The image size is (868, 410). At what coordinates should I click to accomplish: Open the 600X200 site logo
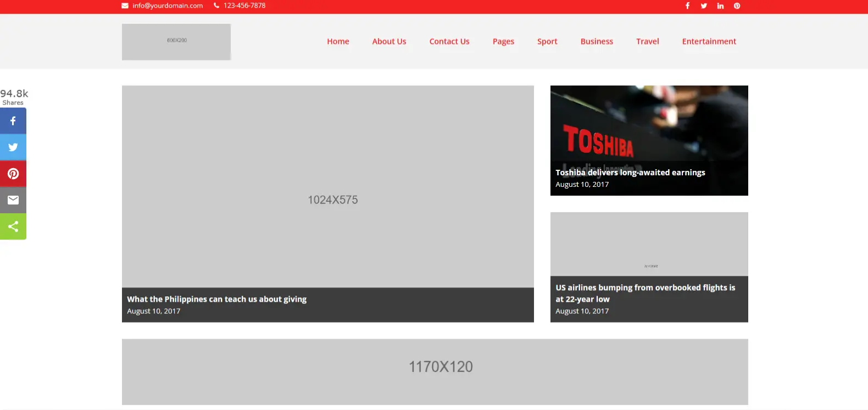176,42
